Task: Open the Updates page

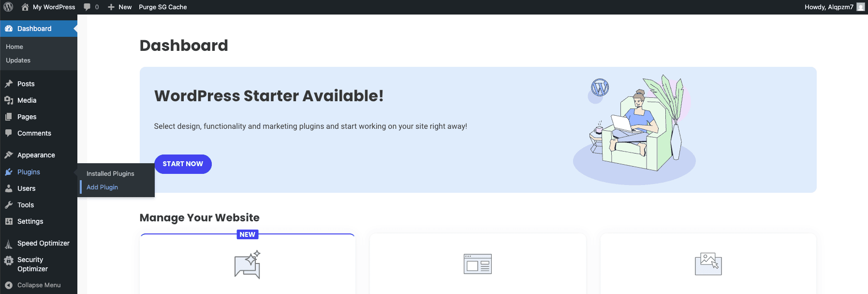Action: click(x=18, y=60)
